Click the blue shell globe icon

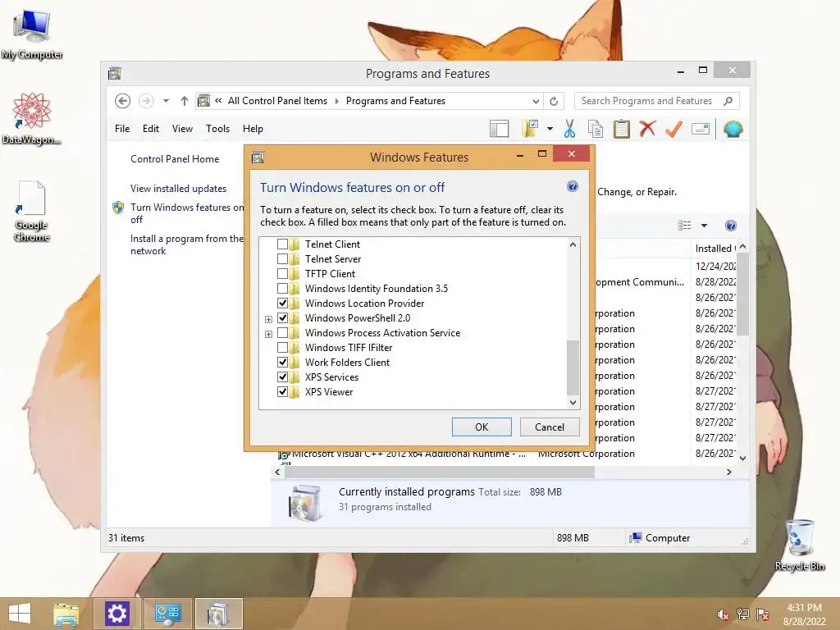[x=733, y=129]
